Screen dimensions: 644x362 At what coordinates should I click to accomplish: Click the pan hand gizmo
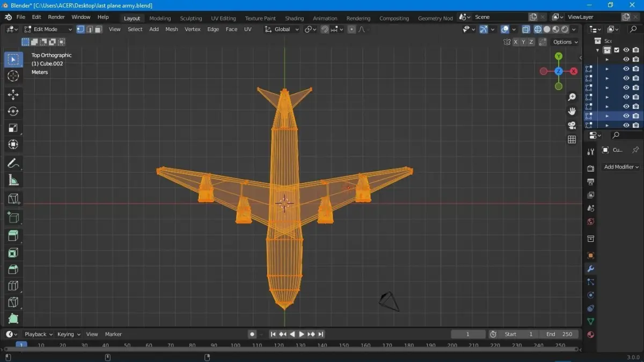coord(572,111)
